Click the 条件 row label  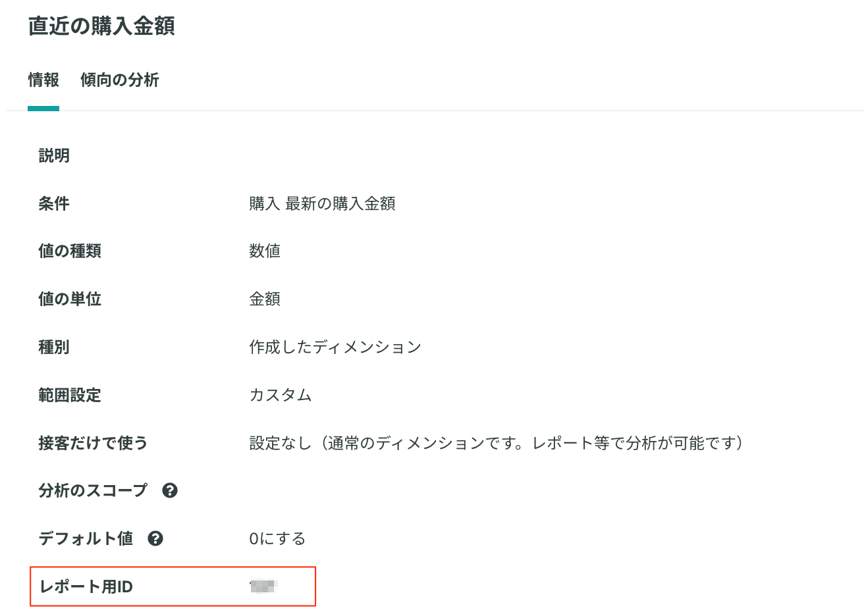pyautogui.click(x=54, y=203)
